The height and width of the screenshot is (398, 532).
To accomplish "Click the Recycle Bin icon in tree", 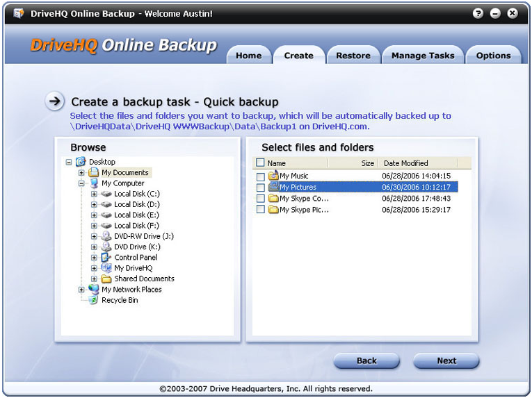I will (93, 299).
